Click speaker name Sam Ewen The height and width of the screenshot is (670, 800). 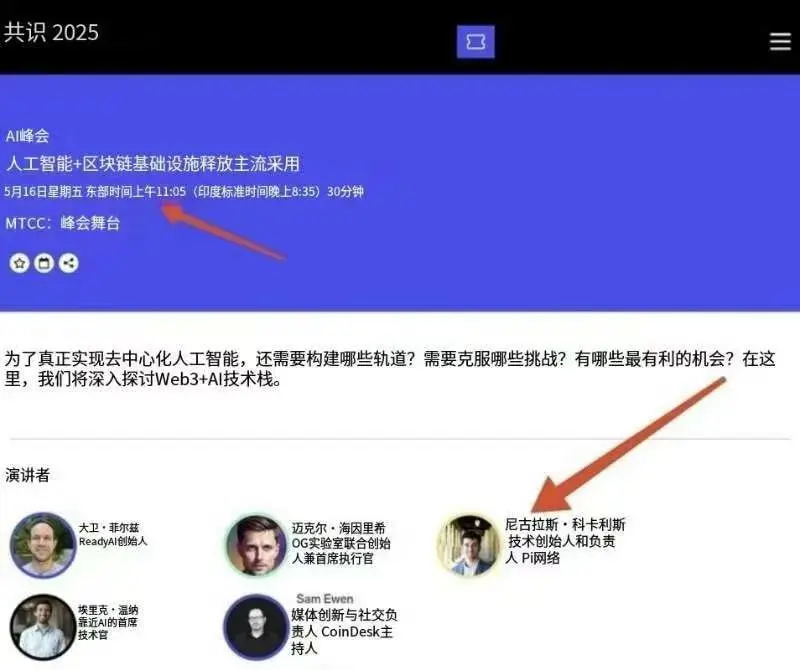[x=324, y=599]
